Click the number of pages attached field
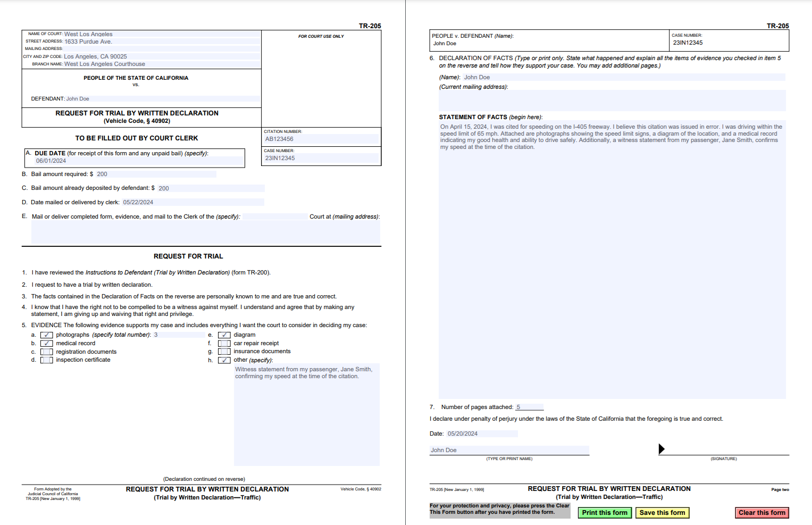The width and height of the screenshot is (812, 525). (528, 407)
